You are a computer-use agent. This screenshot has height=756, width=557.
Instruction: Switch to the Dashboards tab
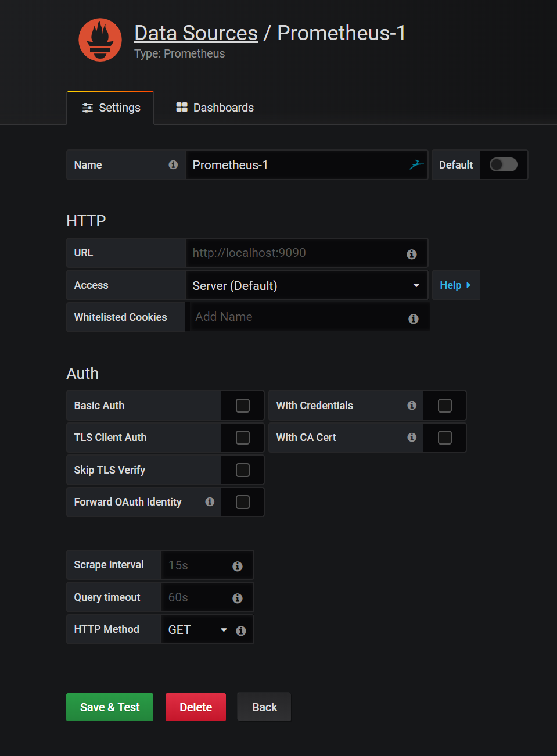[x=215, y=108]
